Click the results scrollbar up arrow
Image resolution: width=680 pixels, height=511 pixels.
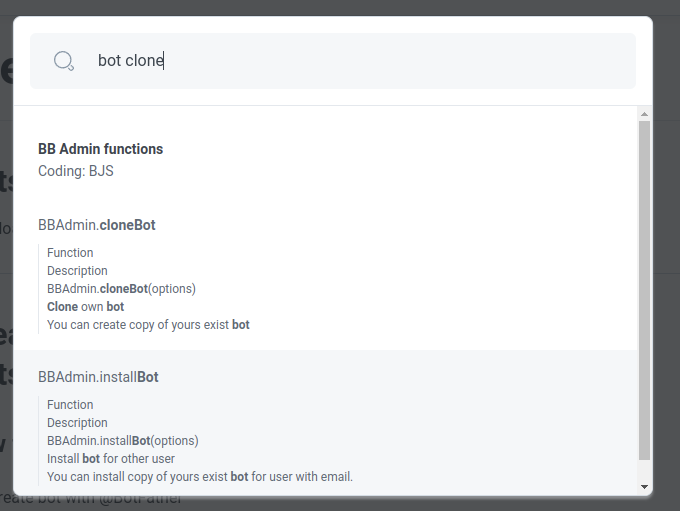pyautogui.click(x=644, y=114)
